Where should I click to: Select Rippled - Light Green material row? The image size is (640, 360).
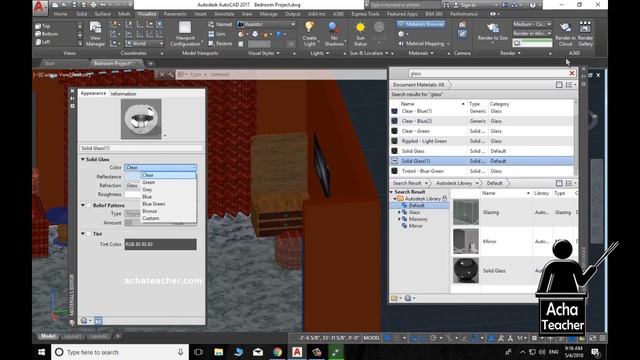tap(482, 141)
